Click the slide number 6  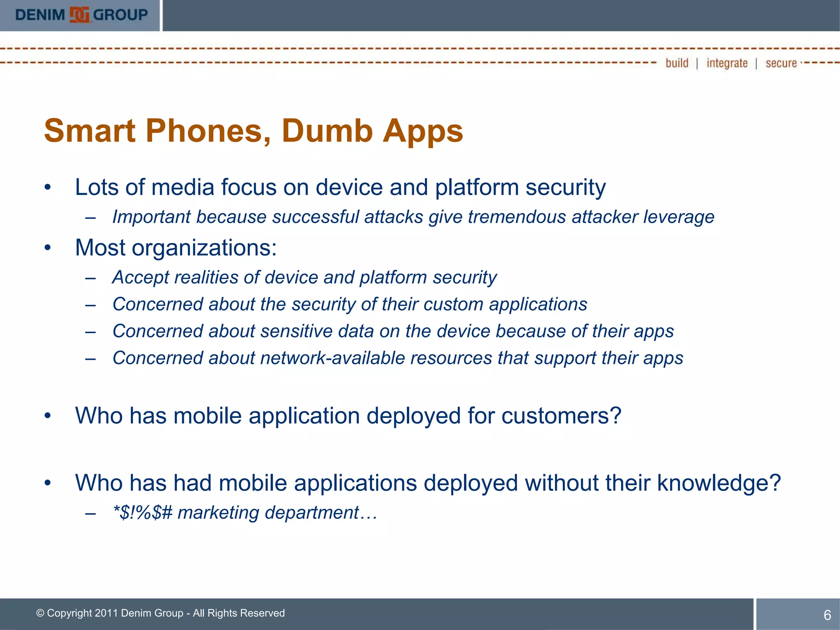827,615
